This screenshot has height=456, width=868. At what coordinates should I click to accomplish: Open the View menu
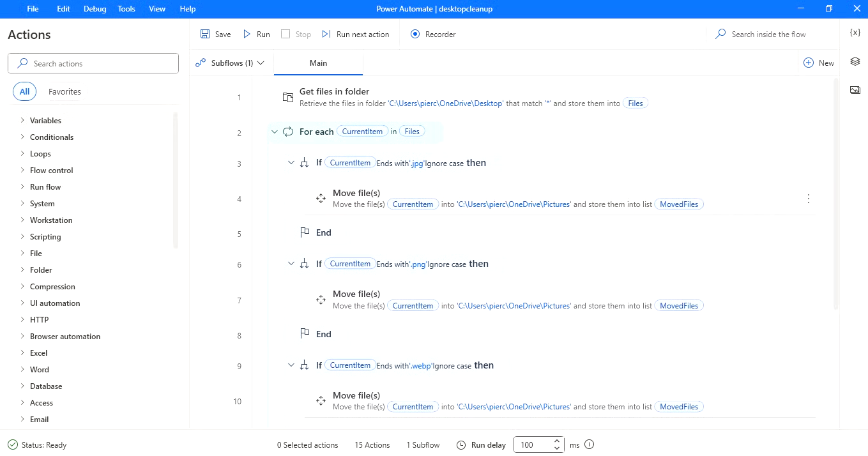(157, 9)
